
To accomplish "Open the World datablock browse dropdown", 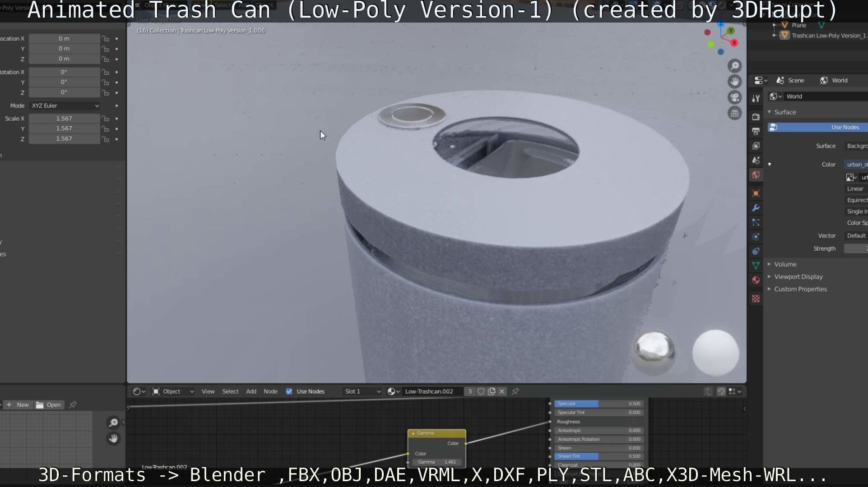I will tap(776, 96).
